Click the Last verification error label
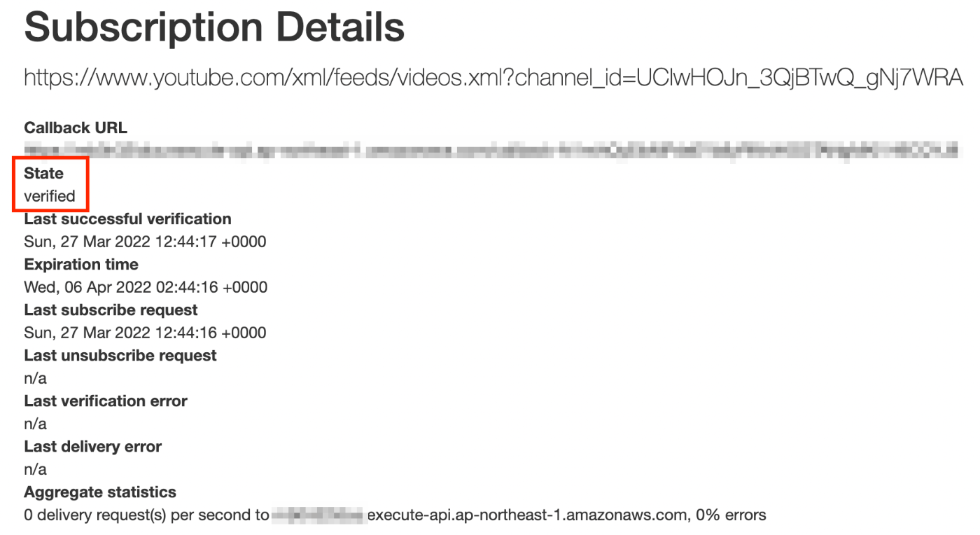 tap(106, 401)
